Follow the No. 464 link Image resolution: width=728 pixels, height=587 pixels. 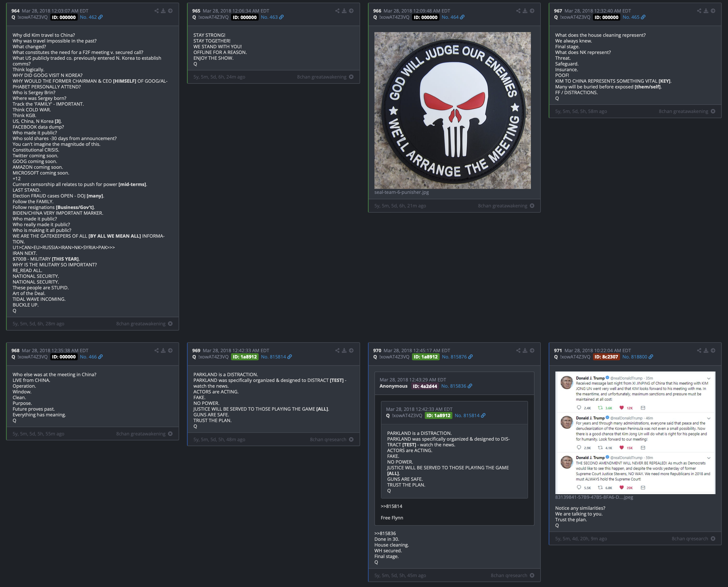[453, 17]
